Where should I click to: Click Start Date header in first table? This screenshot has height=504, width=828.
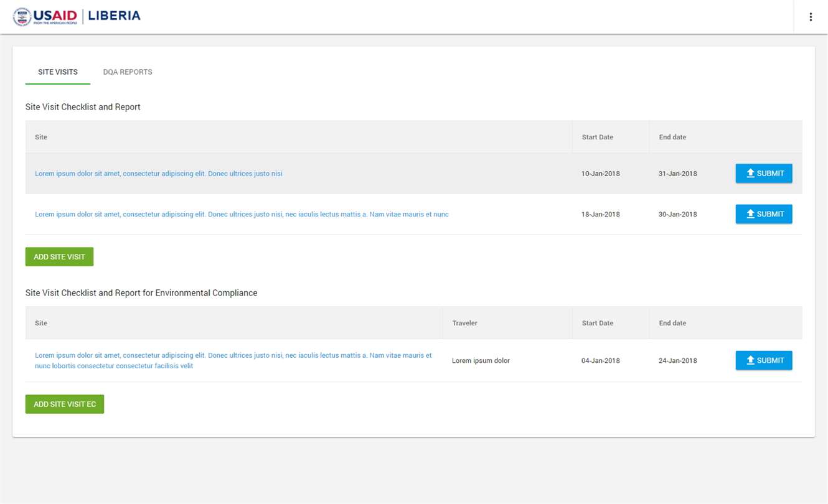pos(598,137)
